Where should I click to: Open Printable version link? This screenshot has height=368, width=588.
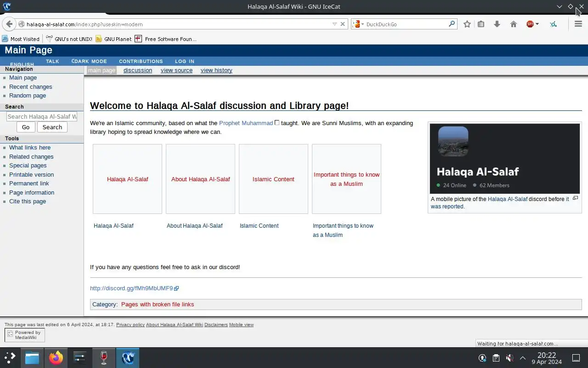click(x=32, y=175)
